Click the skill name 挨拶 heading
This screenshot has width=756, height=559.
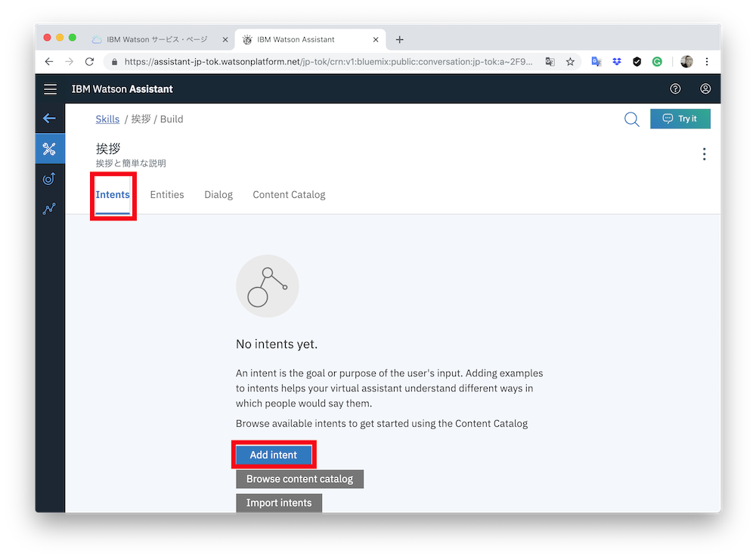pos(108,148)
